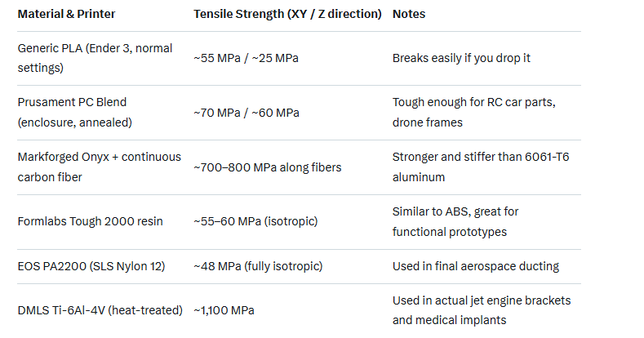This screenshot has width=644, height=338.
Task: Click the Notes column header
Action: pos(409,15)
